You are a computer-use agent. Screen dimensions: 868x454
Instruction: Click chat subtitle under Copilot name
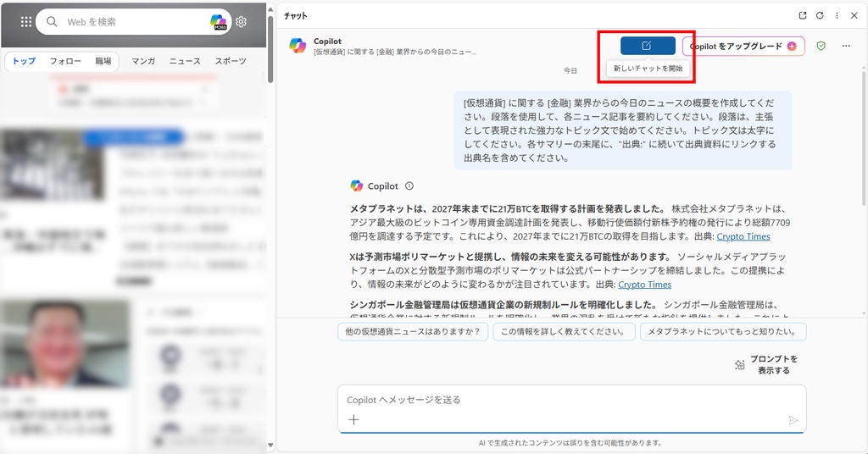[x=395, y=52]
